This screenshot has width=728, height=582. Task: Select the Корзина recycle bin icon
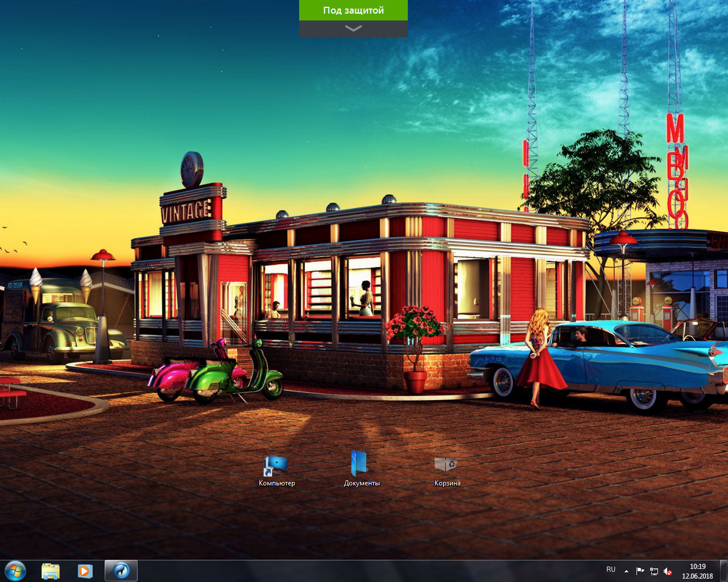tap(446, 464)
